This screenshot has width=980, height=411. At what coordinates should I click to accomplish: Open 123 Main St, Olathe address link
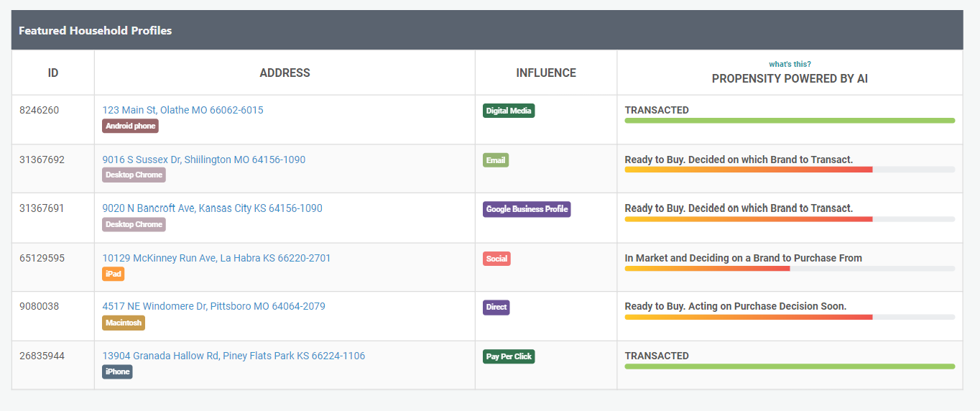(x=182, y=110)
